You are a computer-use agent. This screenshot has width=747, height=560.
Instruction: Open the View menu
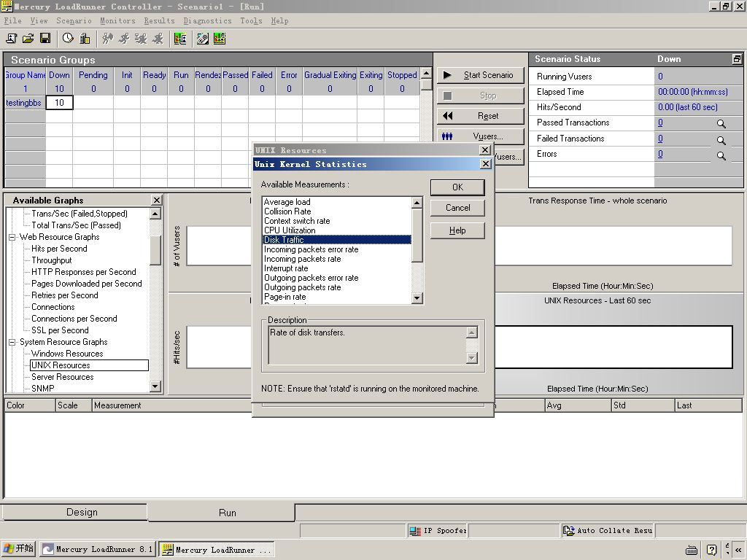point(39,21)
